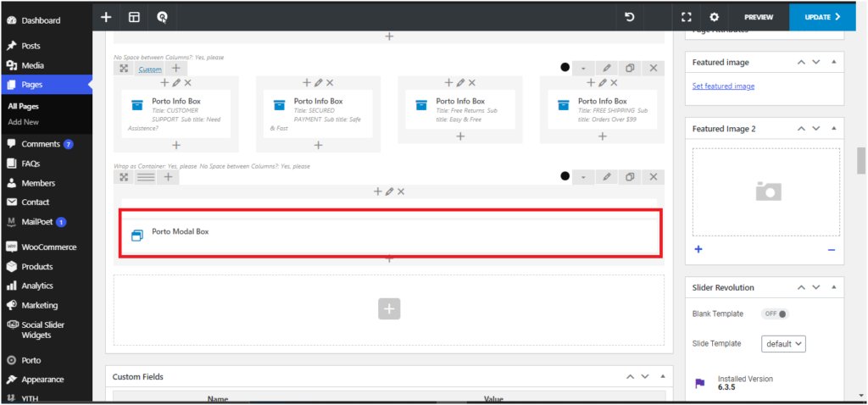
Task: Toggle the Custom row dropdown arrow
Action: click(583, 69)
